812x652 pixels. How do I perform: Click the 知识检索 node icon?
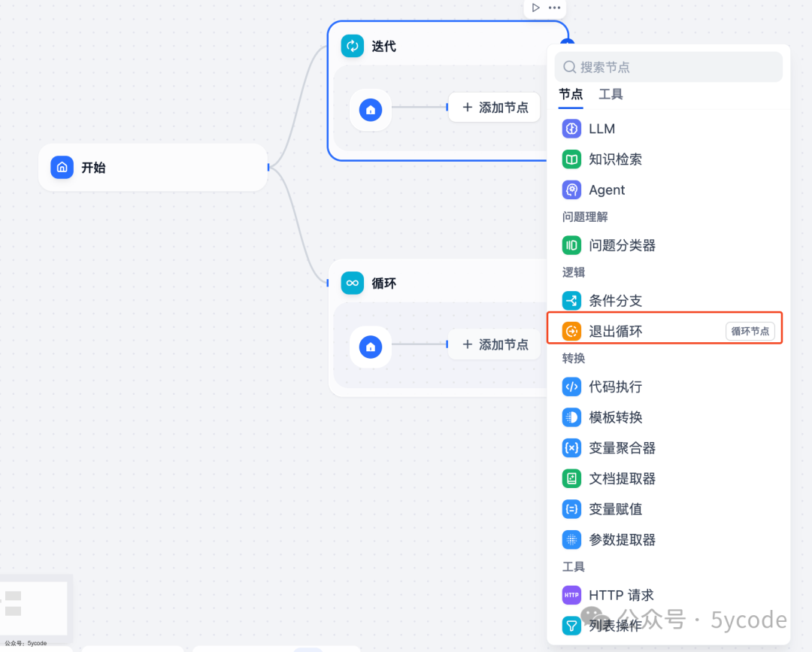tap(571, 159)
